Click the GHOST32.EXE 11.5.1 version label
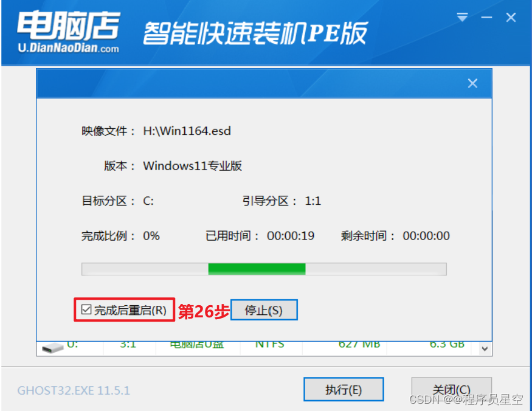This screenshot has height=411, width=532. coord(74,390)
